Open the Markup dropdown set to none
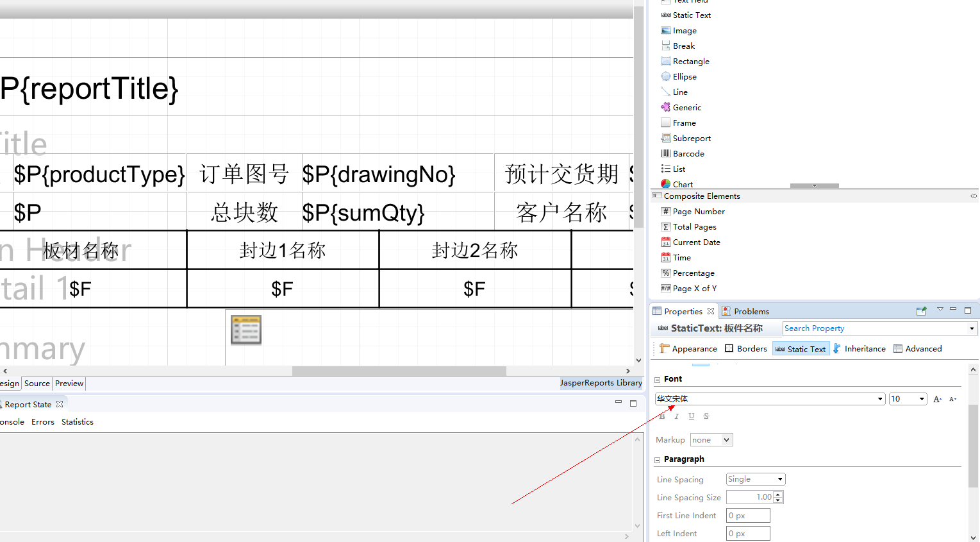The image size is (980, 542). 711,440
